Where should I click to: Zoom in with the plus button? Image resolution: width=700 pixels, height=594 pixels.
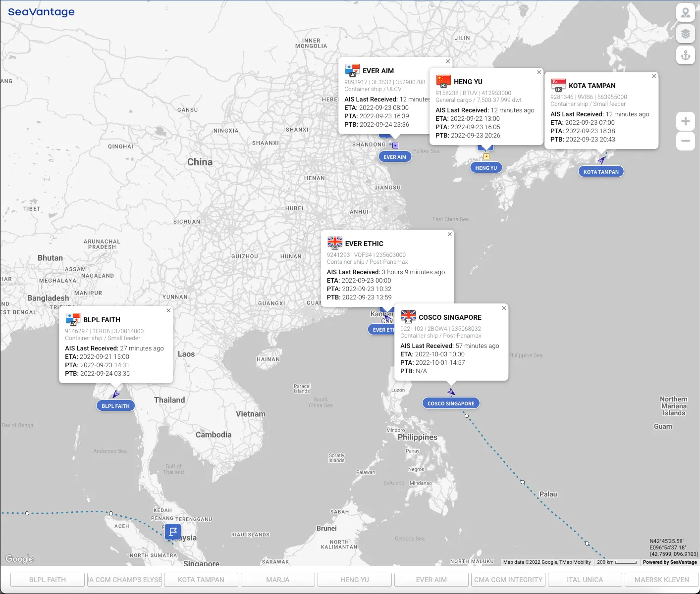point(686,121)
